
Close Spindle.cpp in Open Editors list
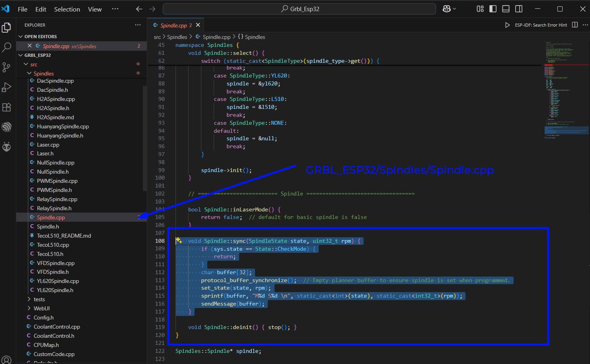pyautogui.click(x=29, y=46)
